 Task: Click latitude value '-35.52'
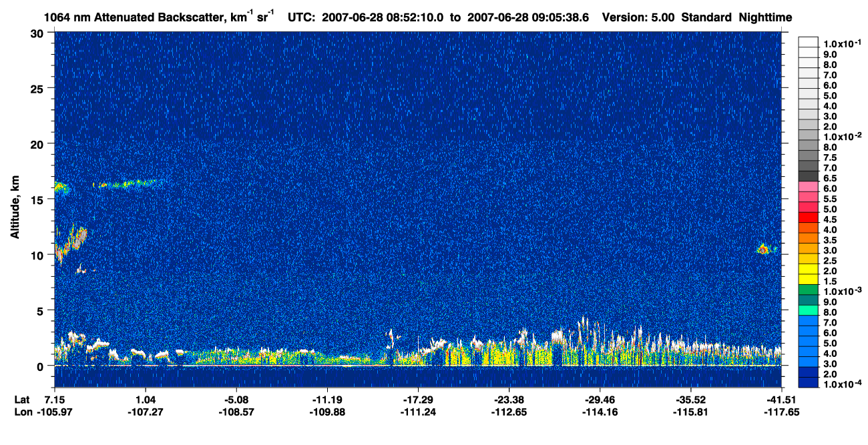690,400
